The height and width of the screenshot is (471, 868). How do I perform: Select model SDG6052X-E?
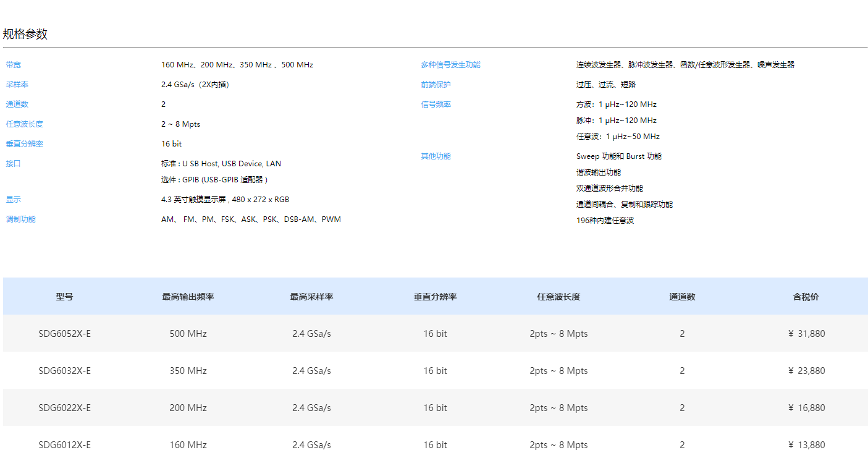(x=64, y=334)
